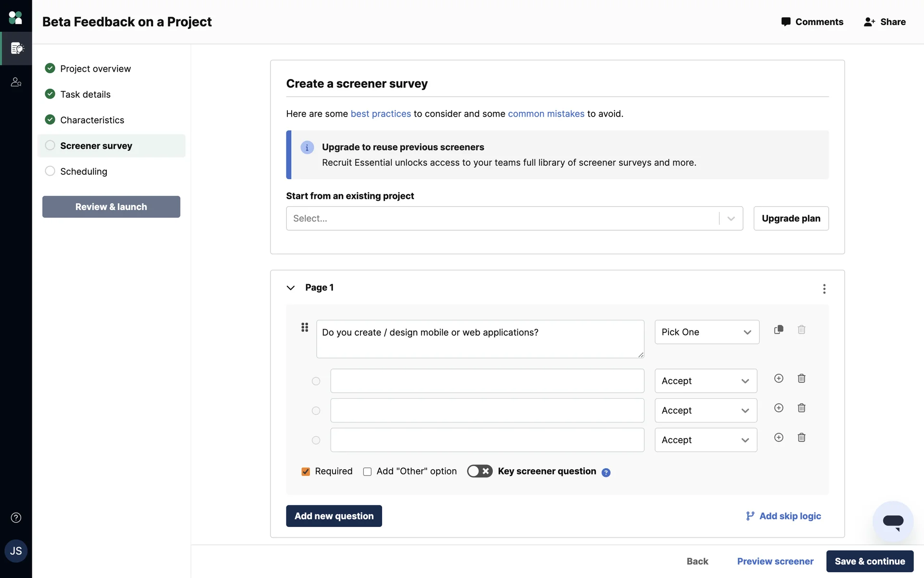This screenshot has height=578, width=924.
Task: Click the best practices link
Action: coord(380,114)
